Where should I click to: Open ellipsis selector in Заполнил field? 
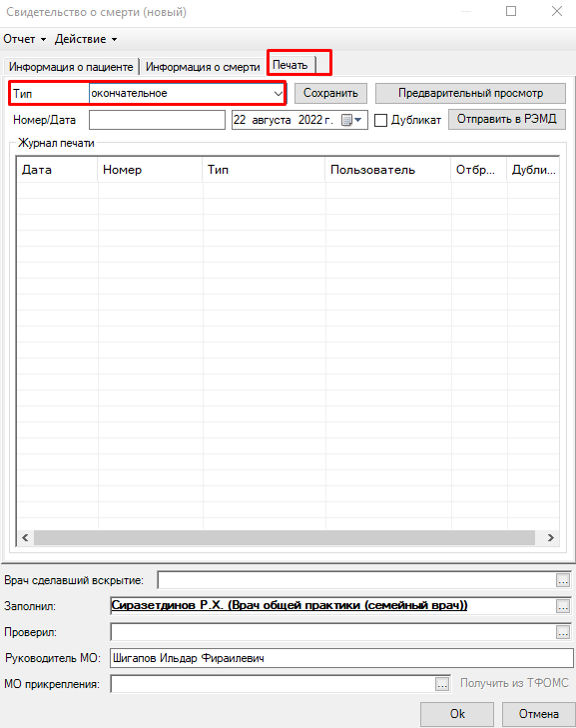tap(563, 606)
